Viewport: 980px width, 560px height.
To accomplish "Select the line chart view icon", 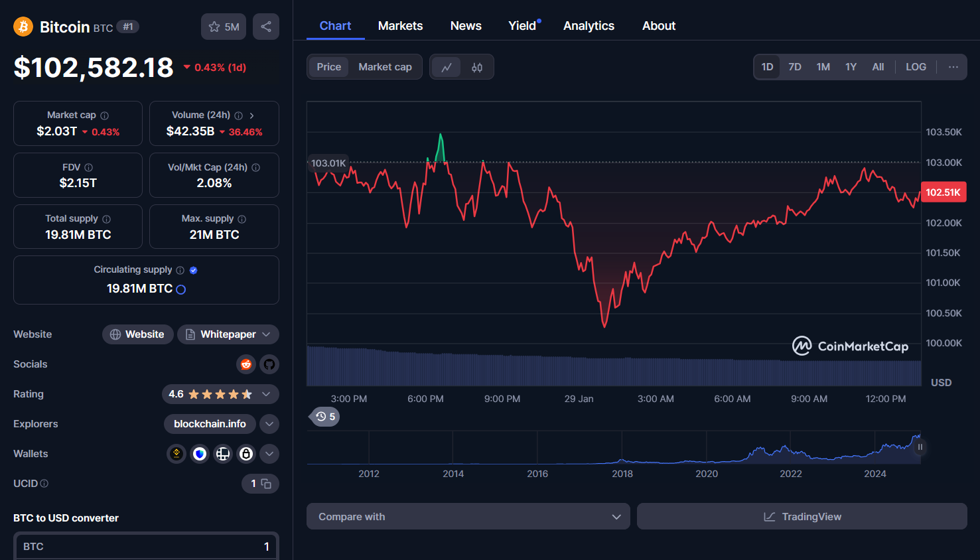I will [447, 67].
